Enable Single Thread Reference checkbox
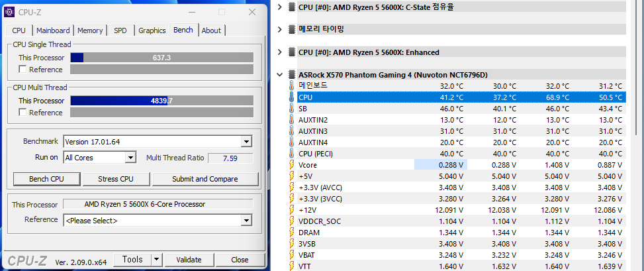The image size is (644, 271). [23, 70]
